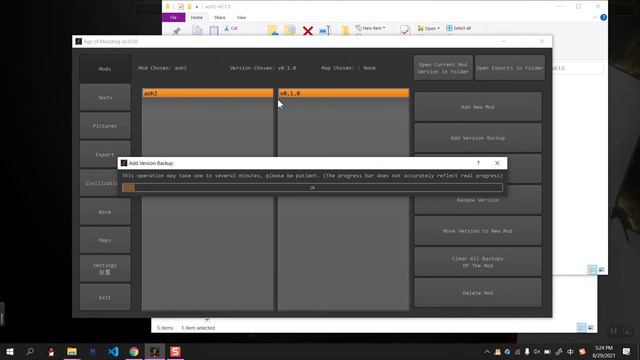
Task: Switch to Explorer details view in status bar
Action: tap(592, 269)
